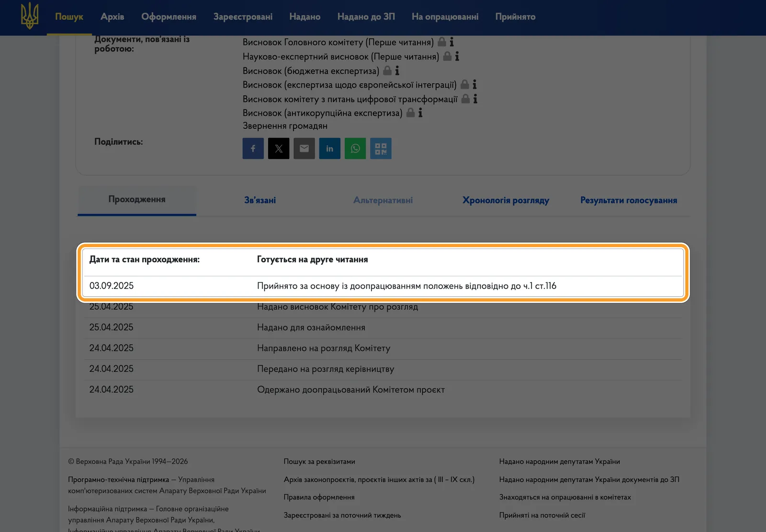The image size is (766, 532).
Task: Open the Пошук menu item
Action: 69,17
